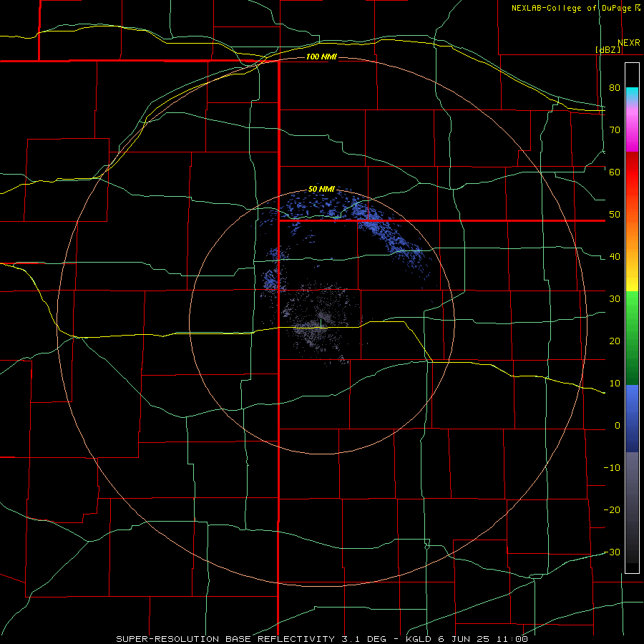
Task: Click the -30 value on dBZ scale
Action: coord(612,552)
